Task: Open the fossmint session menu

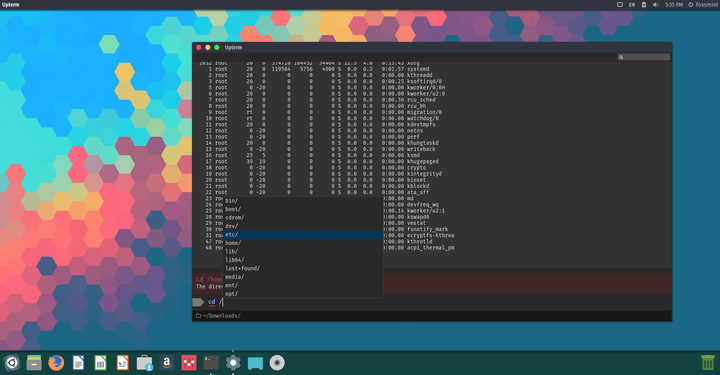Action: [x=703, y=5]
